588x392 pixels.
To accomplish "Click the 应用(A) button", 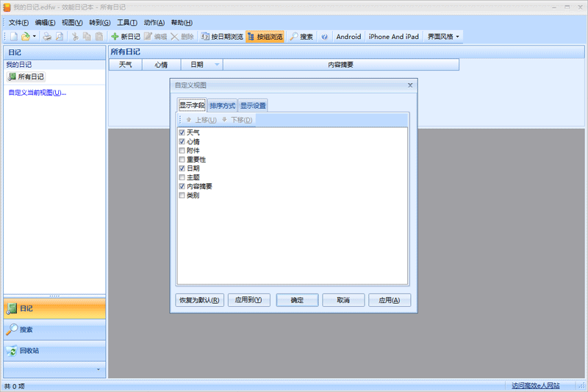I will click(390, 300).
